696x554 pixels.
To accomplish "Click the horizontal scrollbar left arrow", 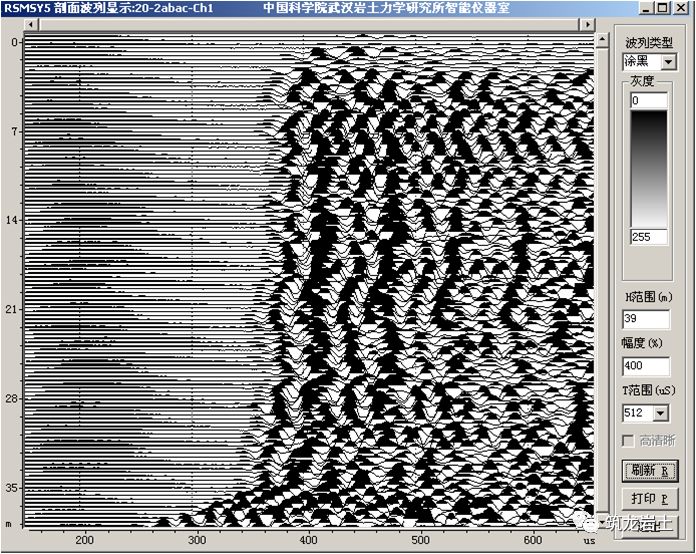I will [x=31, y=24].
